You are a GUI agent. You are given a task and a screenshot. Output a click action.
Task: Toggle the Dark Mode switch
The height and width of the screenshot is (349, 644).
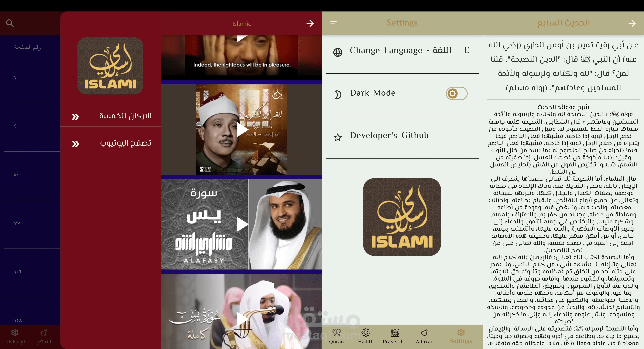[x=456, y=94]
